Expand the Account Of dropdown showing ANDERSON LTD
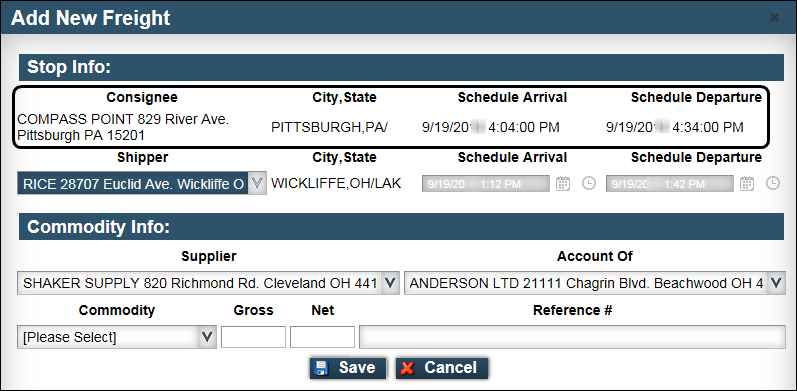The height and width of the screenshot is (391, 797). [595, 283]
